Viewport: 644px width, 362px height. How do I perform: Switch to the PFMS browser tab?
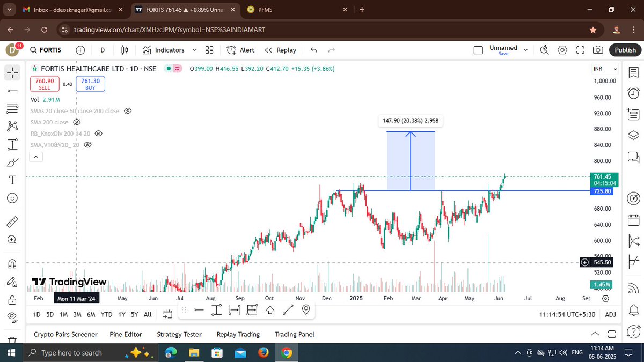297,9
